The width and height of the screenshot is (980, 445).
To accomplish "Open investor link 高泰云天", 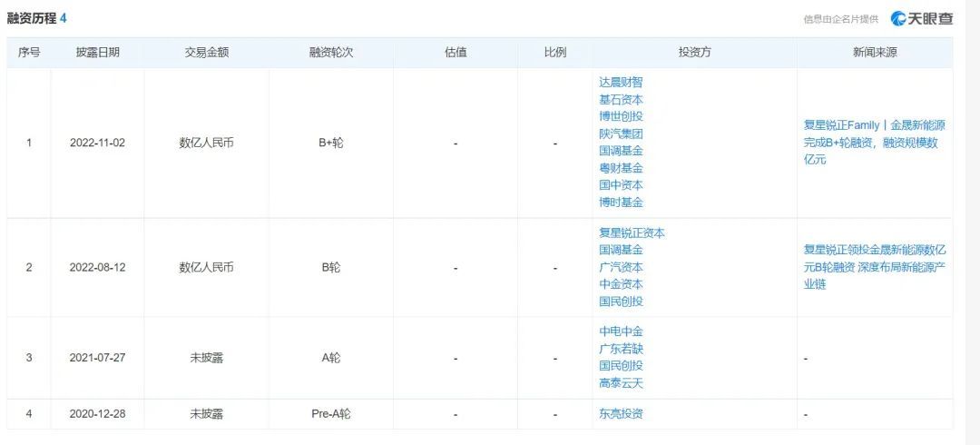I will [621, 383].
